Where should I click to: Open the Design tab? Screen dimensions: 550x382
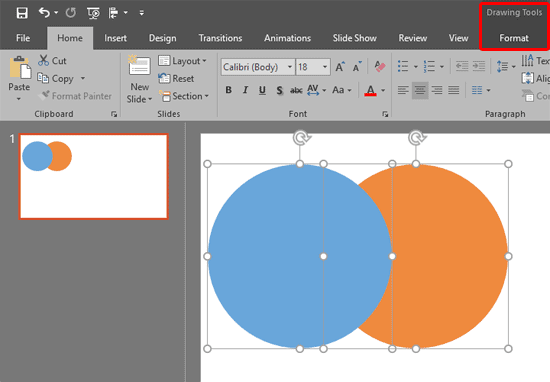click(x=162, y=38)
